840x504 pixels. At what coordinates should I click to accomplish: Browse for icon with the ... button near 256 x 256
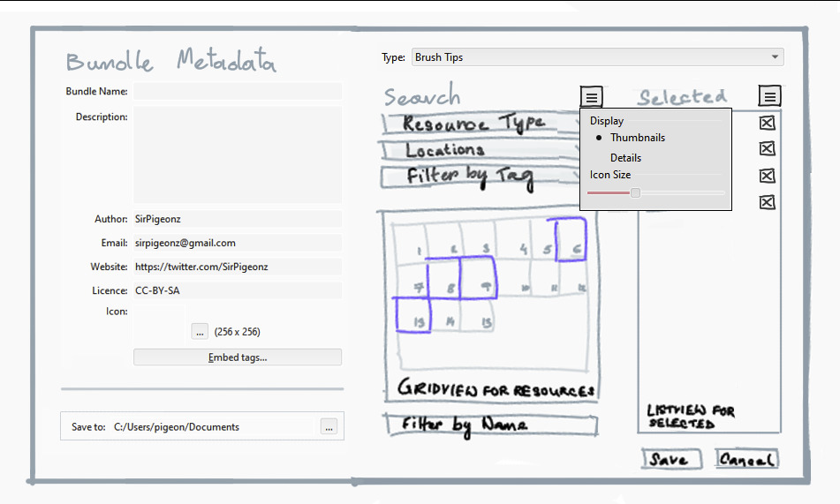(x=200, y=332)
